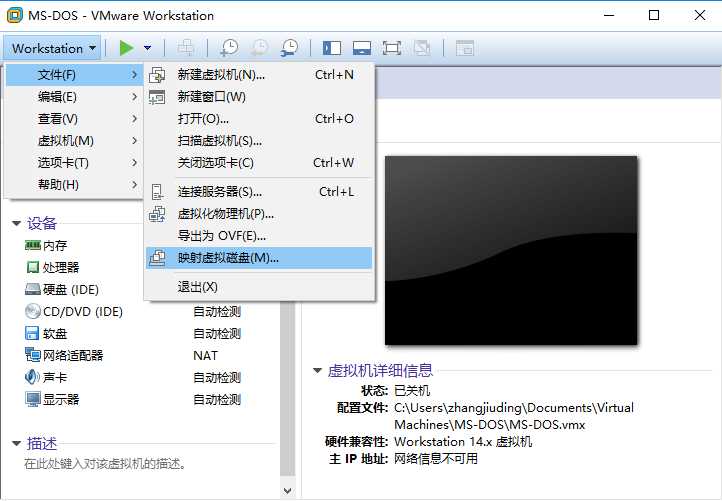
Task: Choose 新建窗口(W) menu item
Action: pyautogui.click(x=259, y=97)
